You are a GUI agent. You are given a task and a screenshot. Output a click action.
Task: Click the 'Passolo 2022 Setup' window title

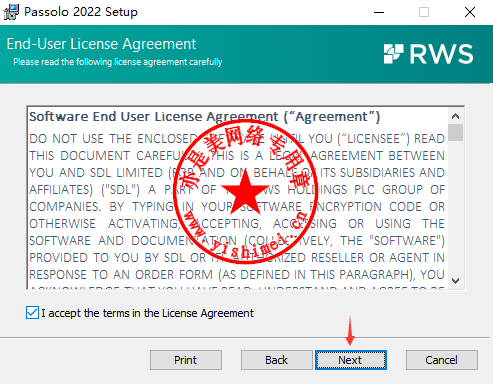[81, 12]
